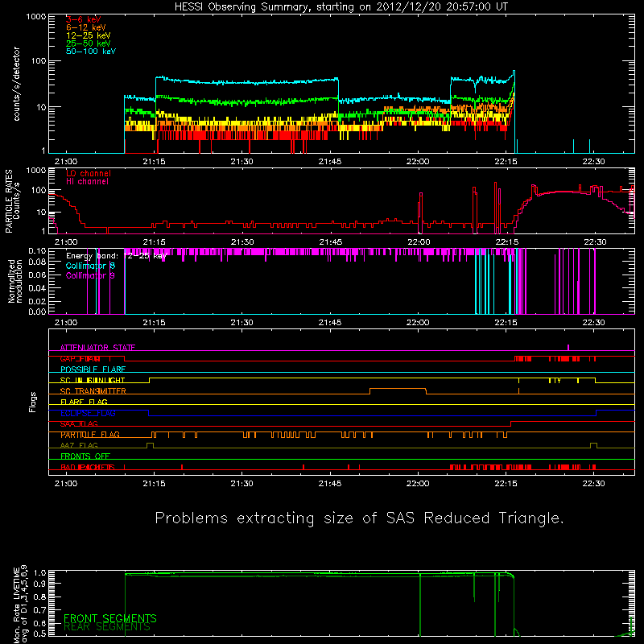Click the 0.08 tick on modulation axis
The height and width of the screenshot is (644, 644).
(37, 262)
